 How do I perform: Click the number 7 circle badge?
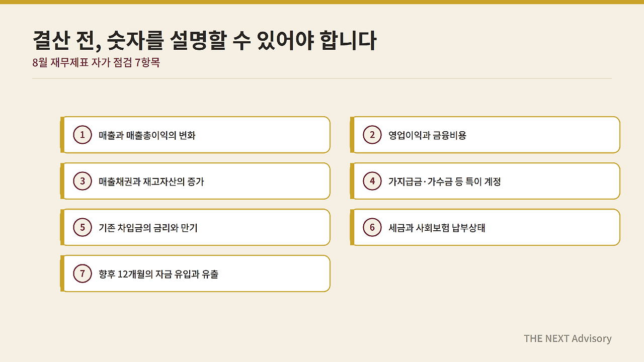click(83, 274)
